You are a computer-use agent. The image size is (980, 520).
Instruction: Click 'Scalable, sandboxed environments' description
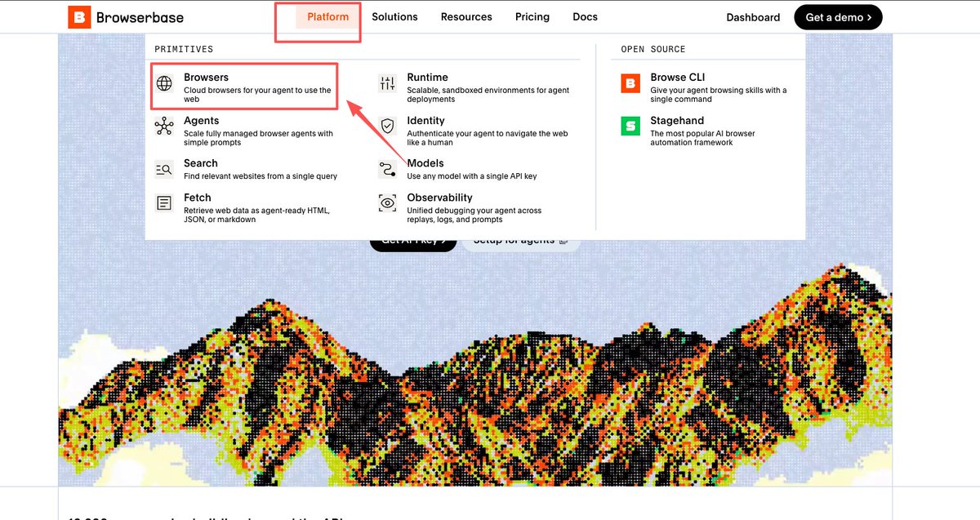coord(488,95)
